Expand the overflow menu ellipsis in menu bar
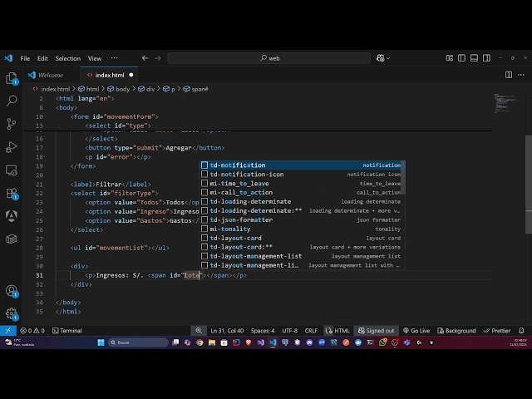Screen dimensions: 532x399 tap(115, 58)
